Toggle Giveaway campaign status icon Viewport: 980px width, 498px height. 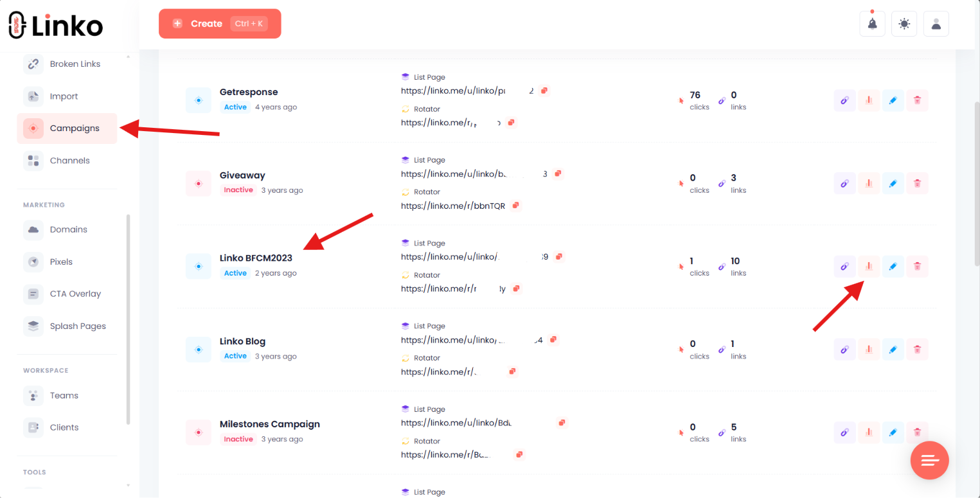click(199, 183)
